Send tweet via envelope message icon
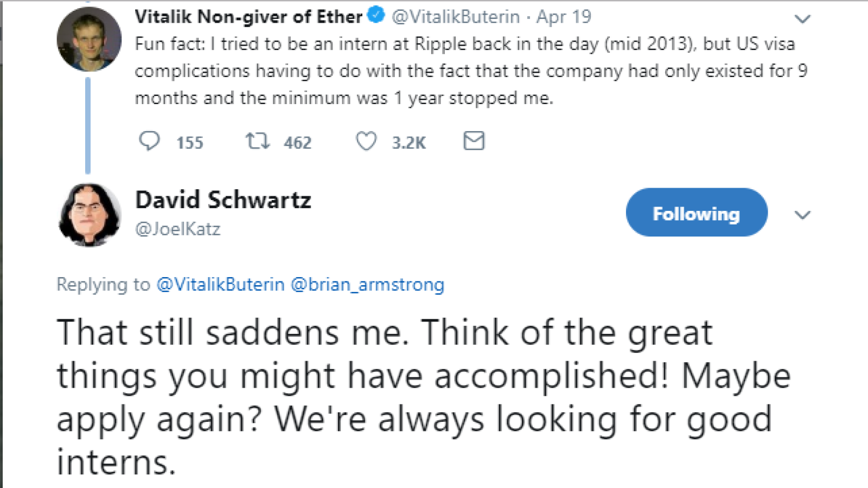The height and width of the screenshot is (488, 868). point(474,141)
